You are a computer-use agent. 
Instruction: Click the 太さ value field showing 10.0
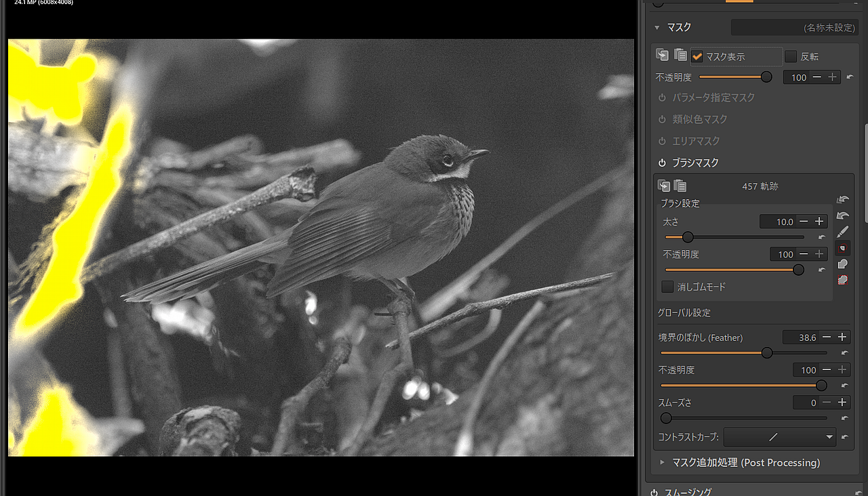[x=778, y=222]
